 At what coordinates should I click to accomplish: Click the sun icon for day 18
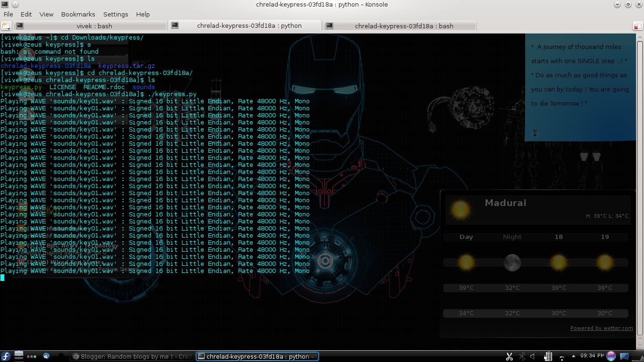click(559, 263)
